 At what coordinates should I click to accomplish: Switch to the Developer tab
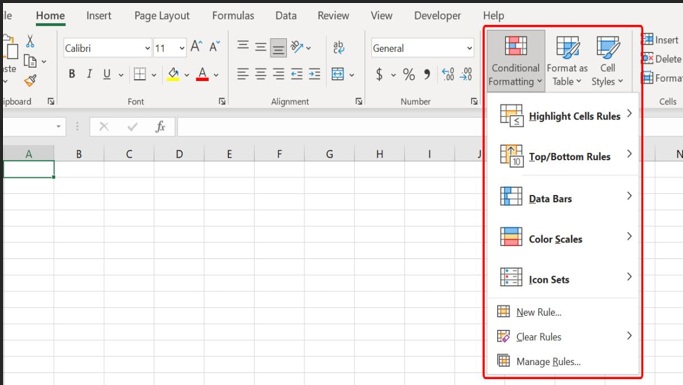click(437, 16)
